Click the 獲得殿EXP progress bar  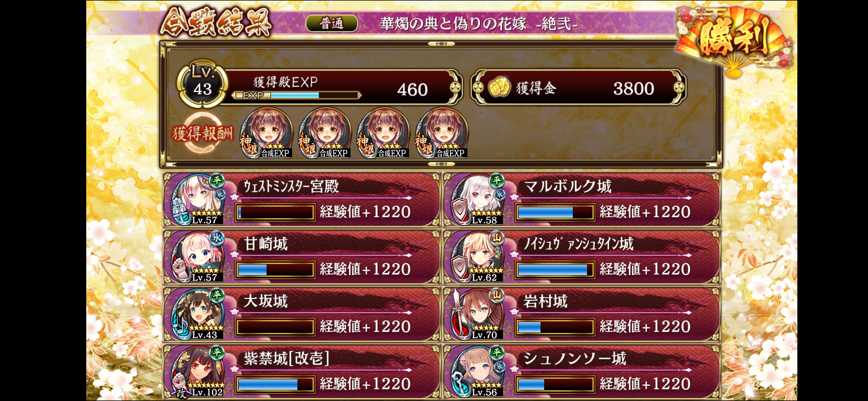tap(297, 96)
